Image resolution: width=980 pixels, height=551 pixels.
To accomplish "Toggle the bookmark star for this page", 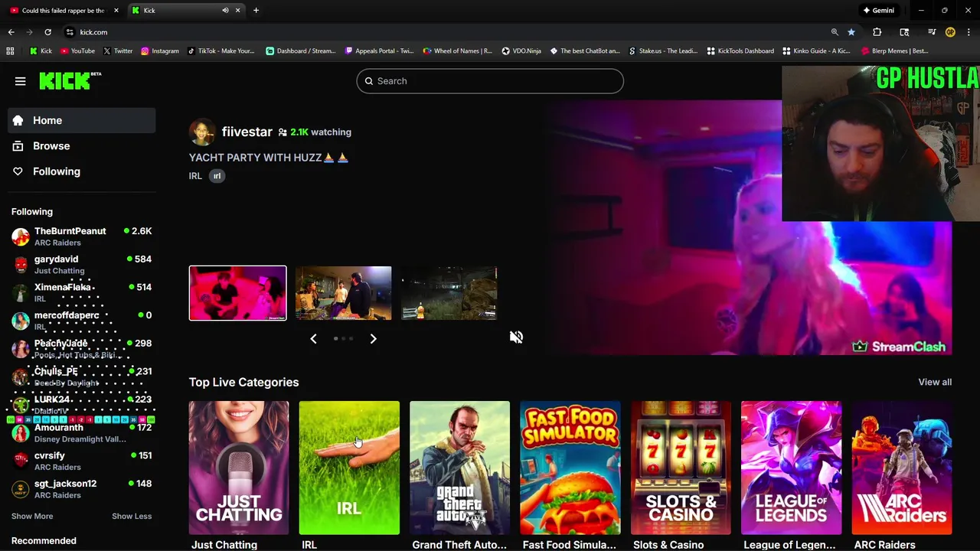I will coord(851,32).
